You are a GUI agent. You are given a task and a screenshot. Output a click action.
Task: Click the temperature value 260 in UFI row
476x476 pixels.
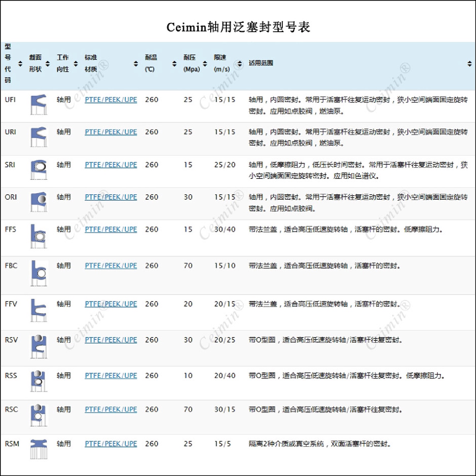(x=152, y=99)
